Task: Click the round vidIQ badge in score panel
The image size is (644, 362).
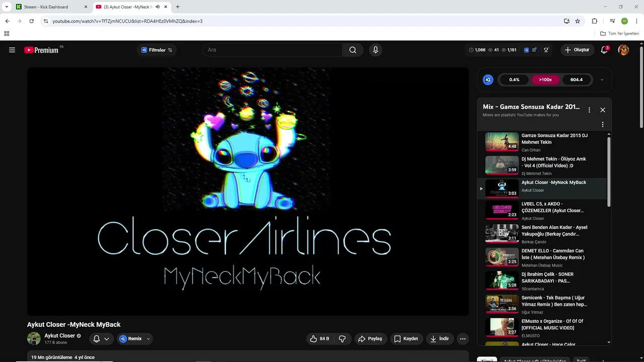Action: point(488,79)
